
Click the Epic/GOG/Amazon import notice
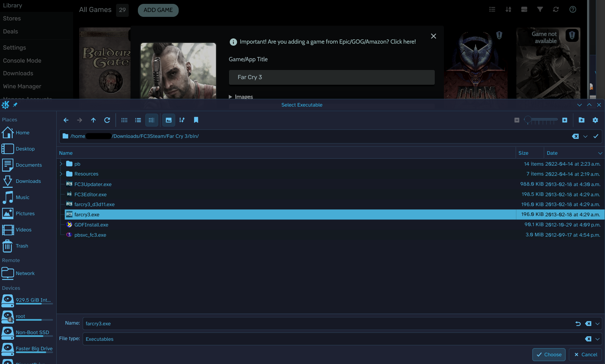[x=323, y=42]
